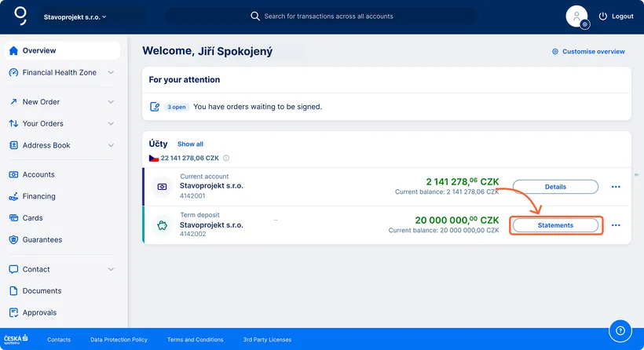Open more options for current account
644x350 pixels.
[x=616, y=187]
